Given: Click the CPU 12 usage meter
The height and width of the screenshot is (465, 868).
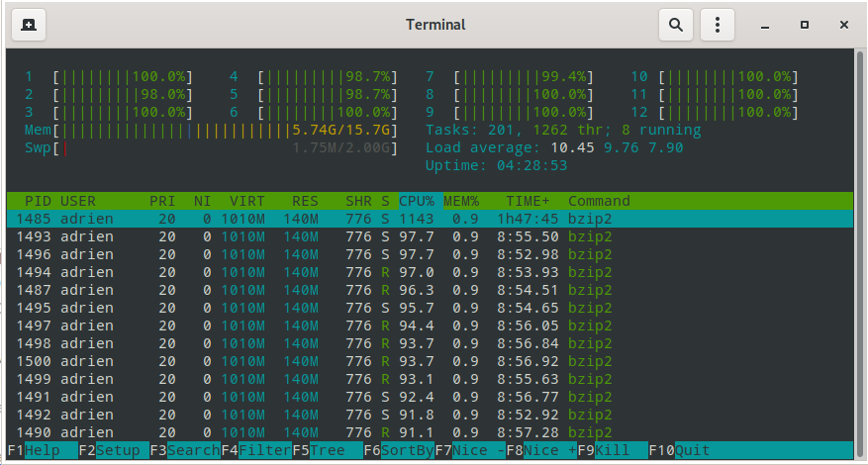Looking at the screenshot, I should [716, 113].
